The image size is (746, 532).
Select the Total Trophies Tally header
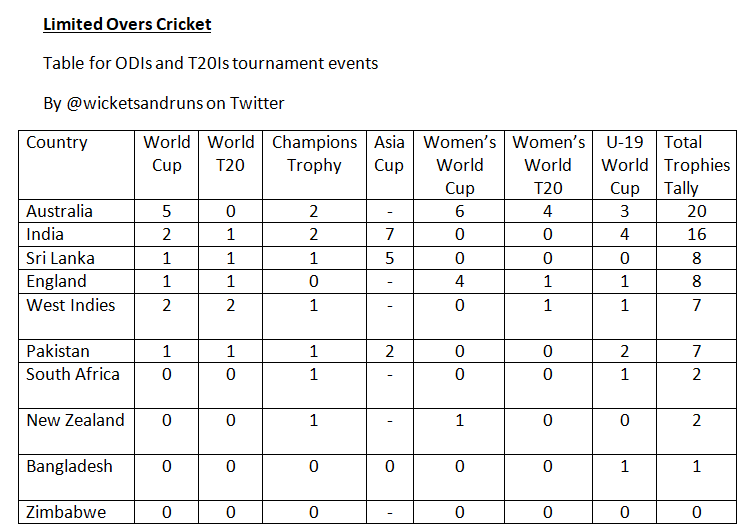[x=697, y=165]
